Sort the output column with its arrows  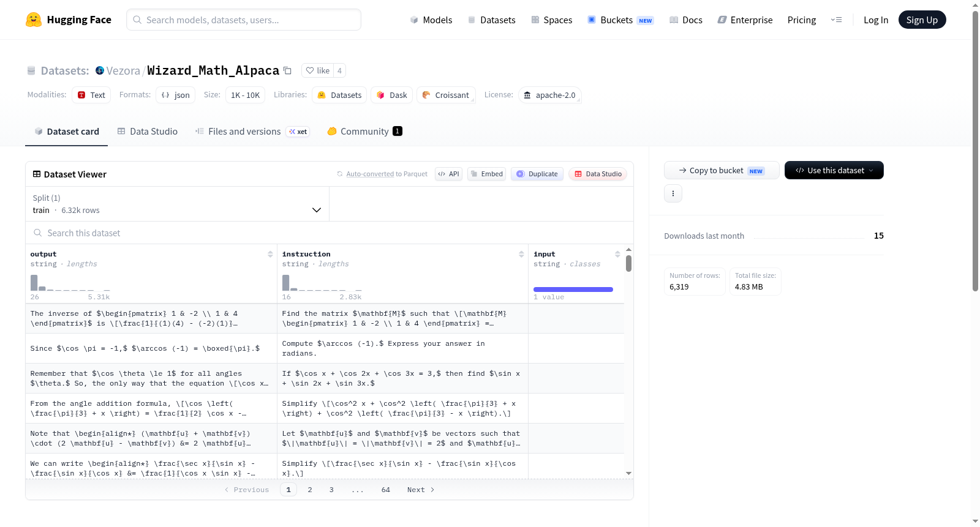[x=270, y=254]
